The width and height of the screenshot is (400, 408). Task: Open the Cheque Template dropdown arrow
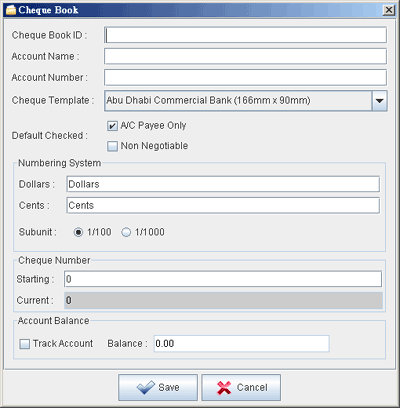pyautogui.click(x=379, y=100)
